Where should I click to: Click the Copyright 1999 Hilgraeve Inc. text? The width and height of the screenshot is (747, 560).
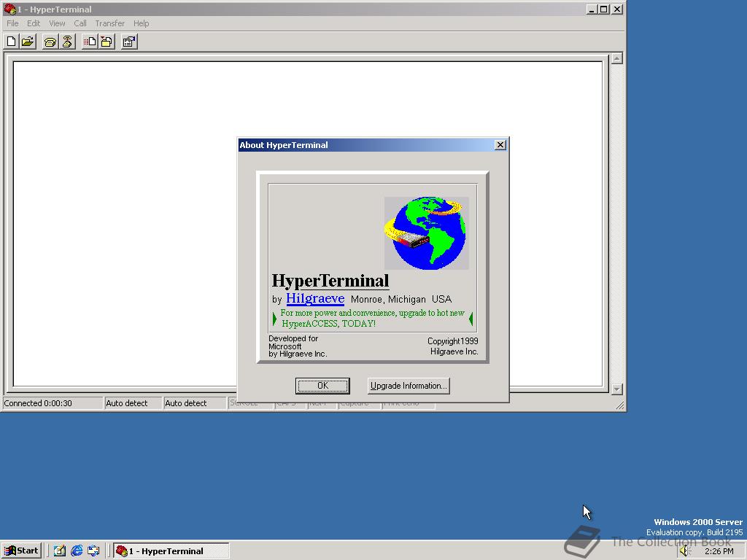tap(453, 346)
